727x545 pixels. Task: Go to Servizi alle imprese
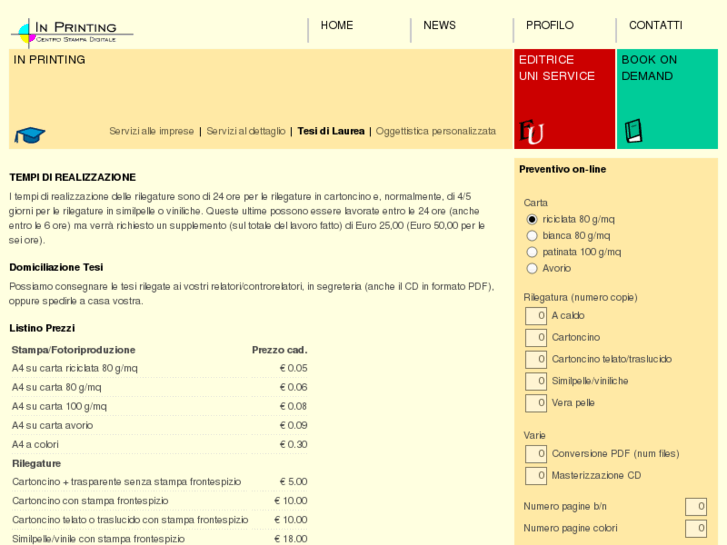(152, 131)
